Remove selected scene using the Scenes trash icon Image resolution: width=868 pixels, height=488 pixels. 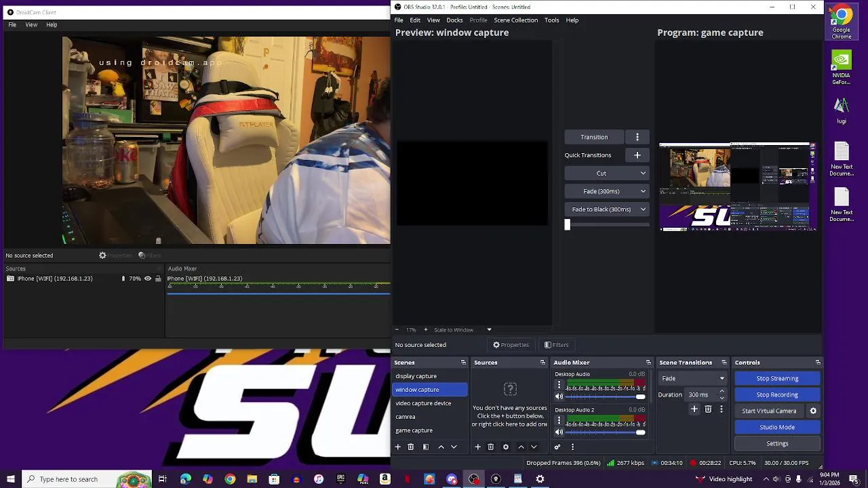(x=411, y=447)
